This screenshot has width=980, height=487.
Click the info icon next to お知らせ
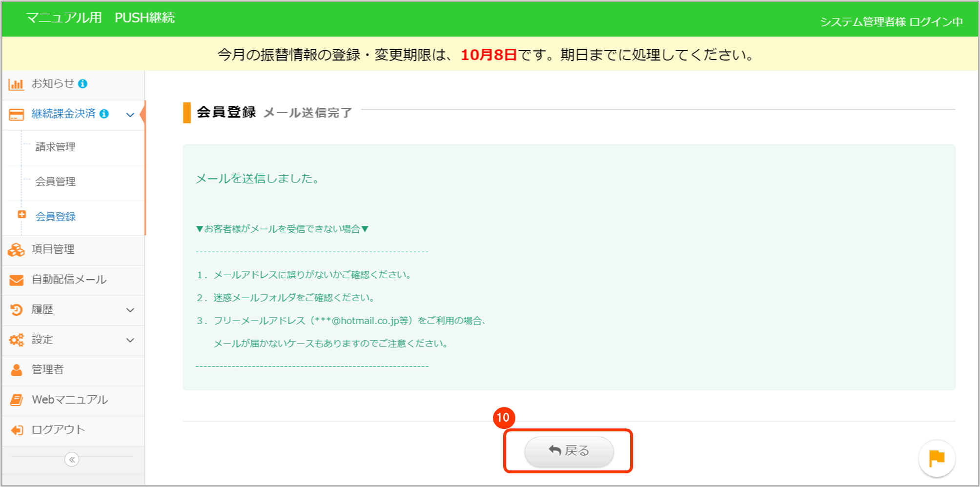point(83,84)
